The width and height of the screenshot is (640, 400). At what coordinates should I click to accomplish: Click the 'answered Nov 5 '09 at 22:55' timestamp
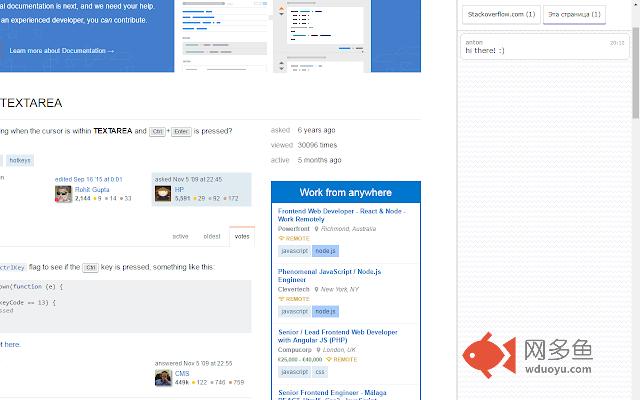[x=193, y=363]
